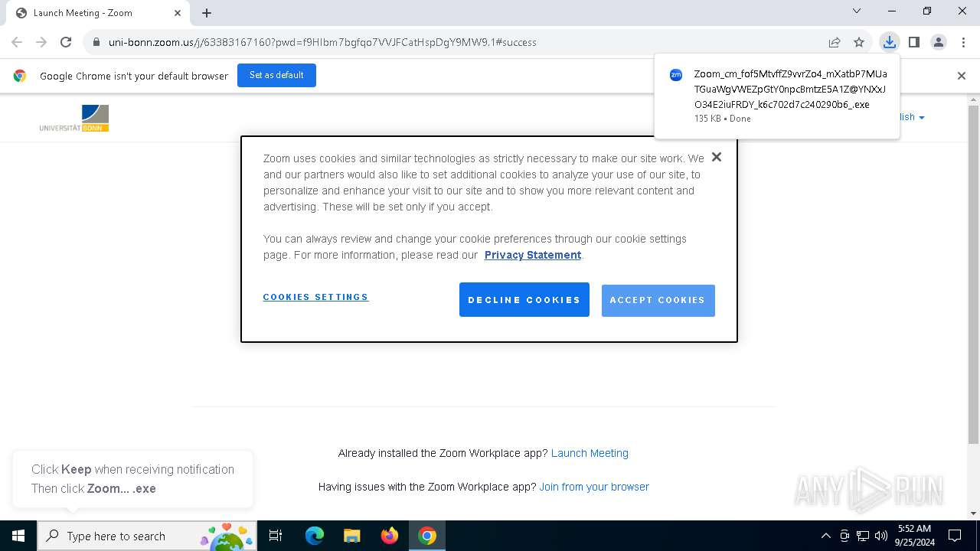Viewport: 980px width, 551px height.
Task: Share this page using the share icon
Action: (835, 42)
